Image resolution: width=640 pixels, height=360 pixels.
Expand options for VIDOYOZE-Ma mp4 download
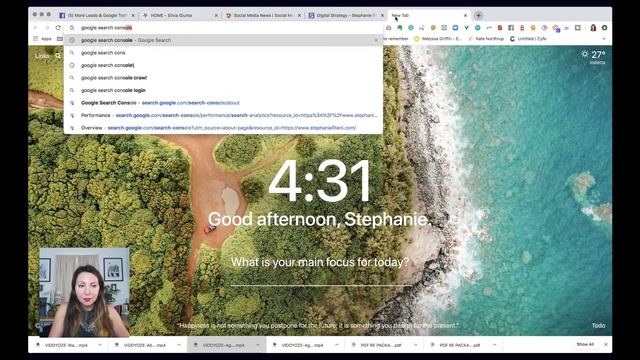(x=100, y=345)
